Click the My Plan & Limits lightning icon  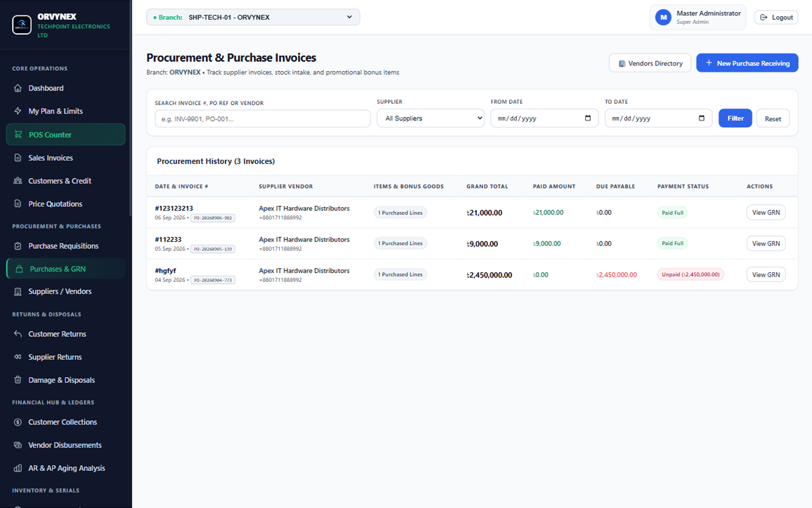(x=18, y=111)
